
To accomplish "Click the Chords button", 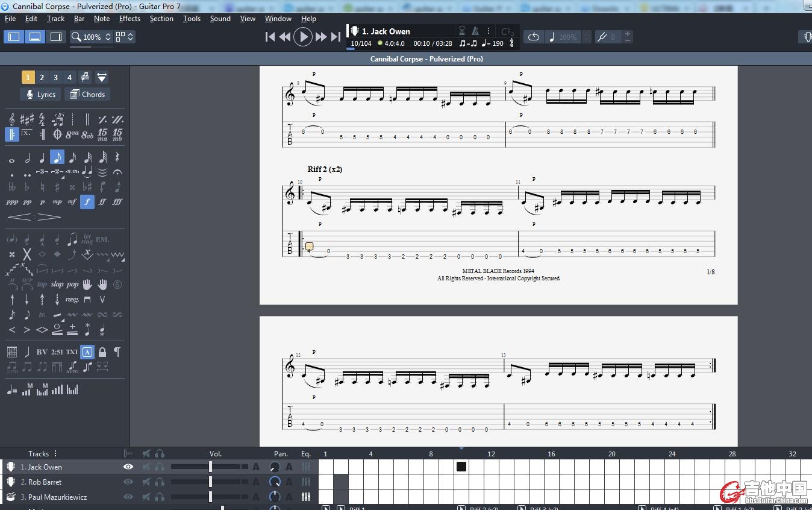I will coord(87,95).
